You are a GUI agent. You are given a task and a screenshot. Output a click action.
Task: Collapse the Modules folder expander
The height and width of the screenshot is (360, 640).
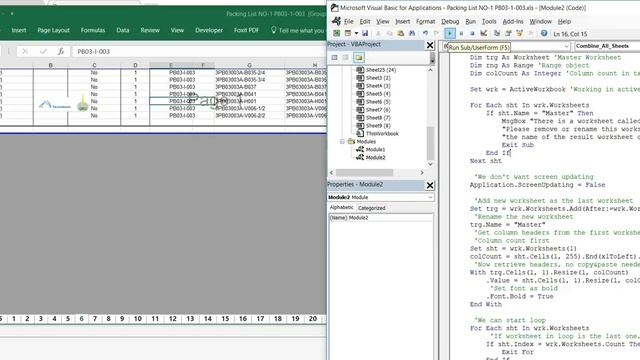pyautogui.click(x=342, y=142)
